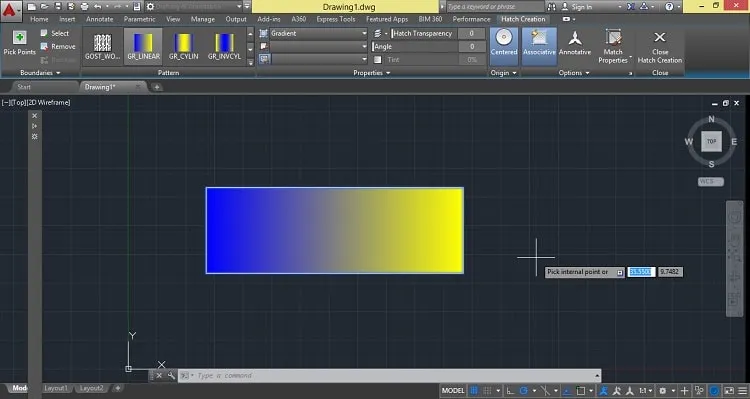
Task: Click the Hatch Transparency value field
Action: pyautogui.click(x=471, y=33)
